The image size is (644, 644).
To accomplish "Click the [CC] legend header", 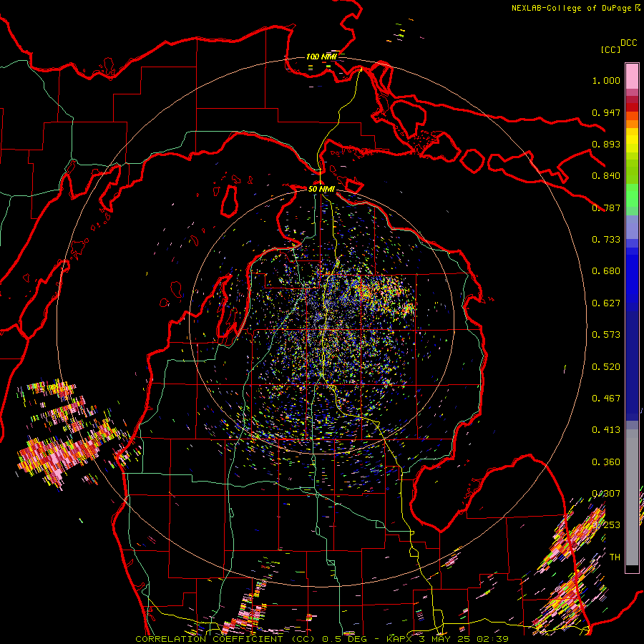I will coord(611,49).
